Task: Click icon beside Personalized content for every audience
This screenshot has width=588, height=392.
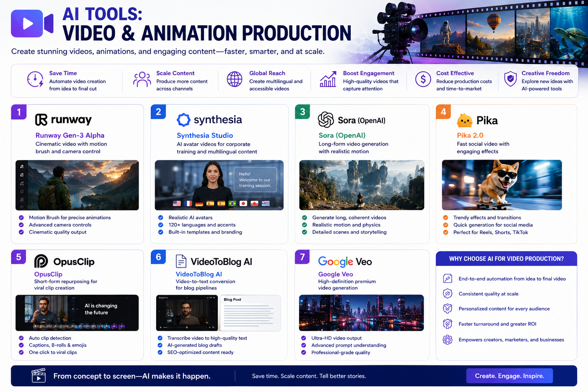Action: pos(448,309)
